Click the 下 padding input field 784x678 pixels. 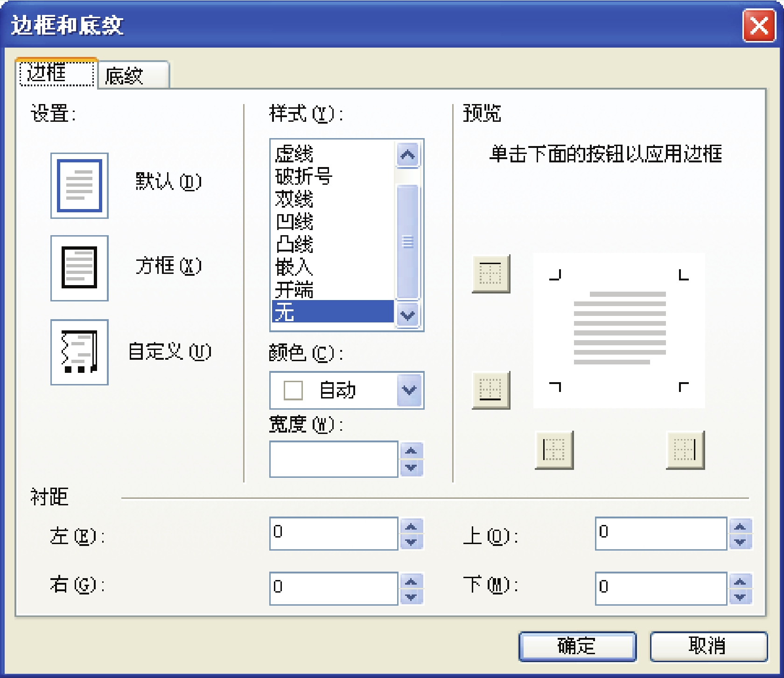pyautogui.click(x=661, y=588)
